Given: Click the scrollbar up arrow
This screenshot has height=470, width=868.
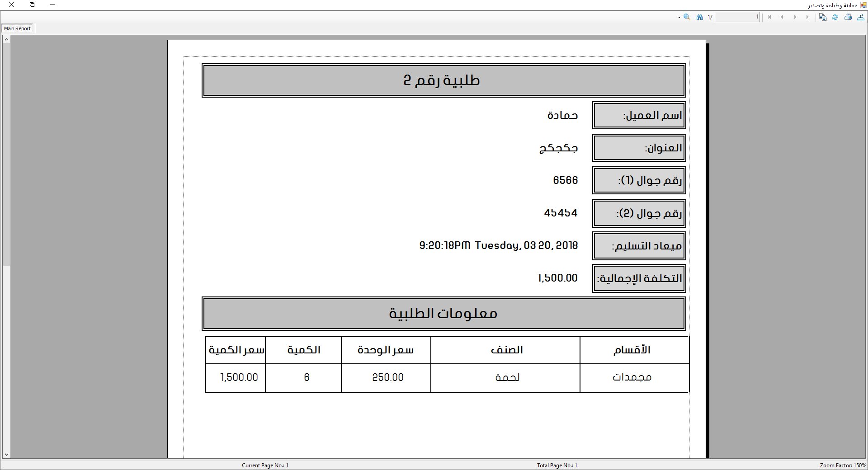Looking at the screenshot, I should pyautogui.click(x=6, y=39).
